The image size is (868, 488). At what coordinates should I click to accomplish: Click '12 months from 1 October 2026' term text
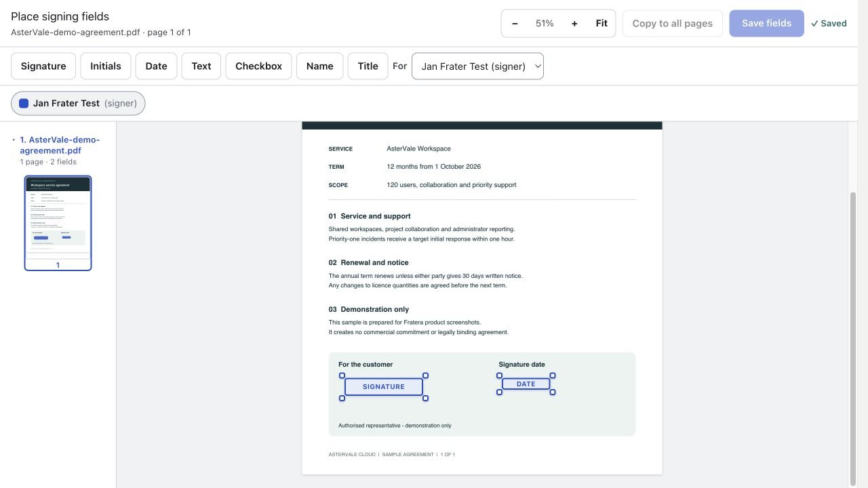[434, 167]
